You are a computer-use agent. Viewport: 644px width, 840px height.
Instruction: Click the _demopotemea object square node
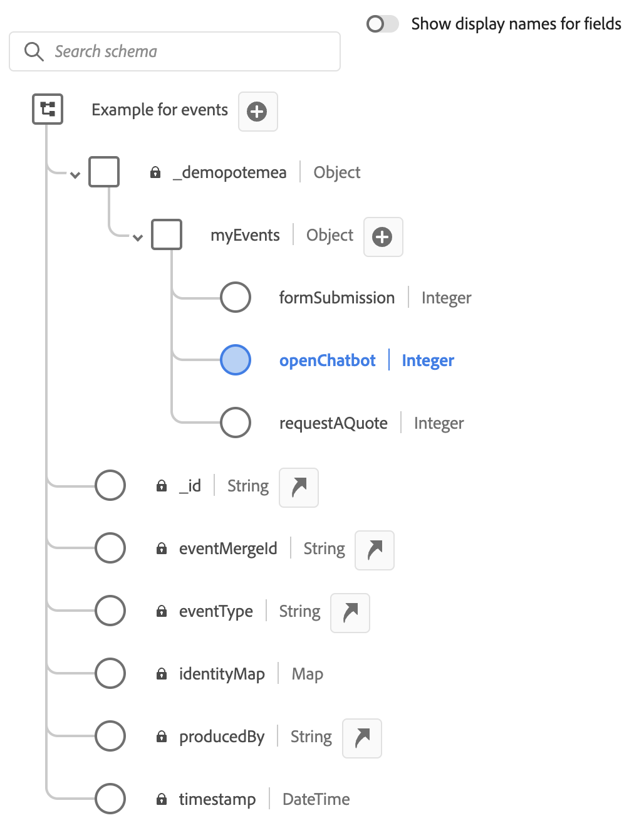(104, 172)
